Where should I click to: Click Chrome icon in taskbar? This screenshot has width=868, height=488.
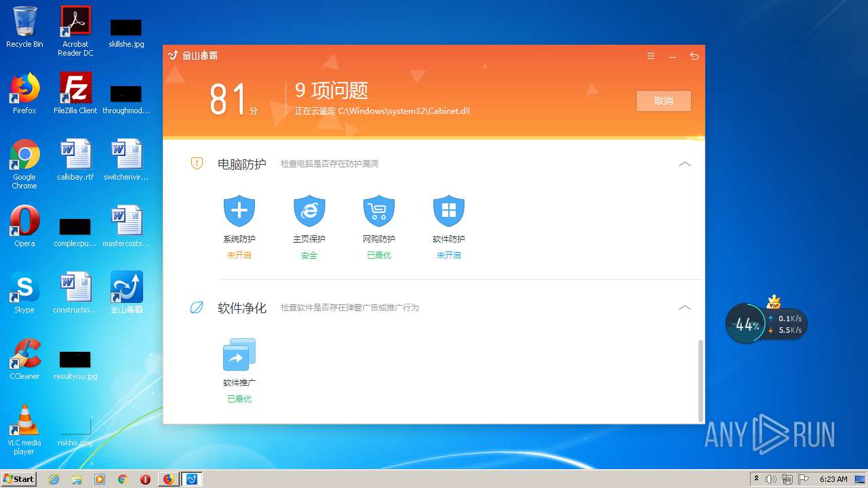click(x=122, y=479)
